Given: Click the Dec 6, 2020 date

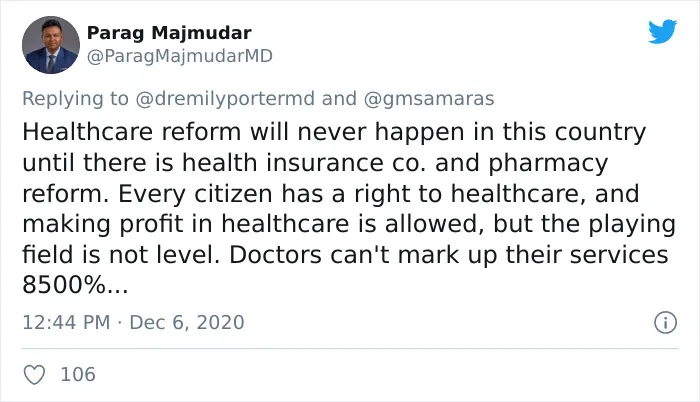Looking at the screenshot, I should point(187,322).
